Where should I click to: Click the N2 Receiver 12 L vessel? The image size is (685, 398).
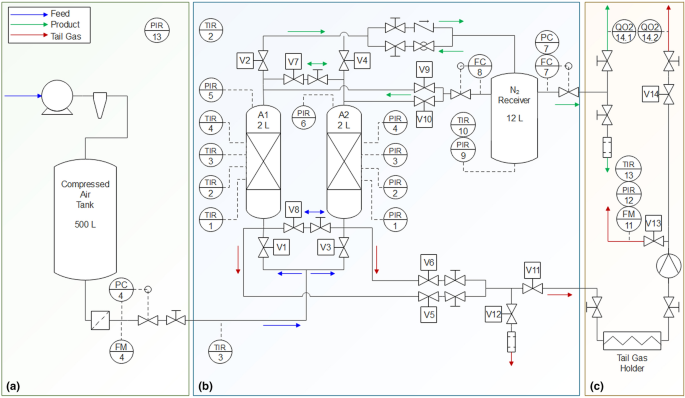[x=514, y=118]
